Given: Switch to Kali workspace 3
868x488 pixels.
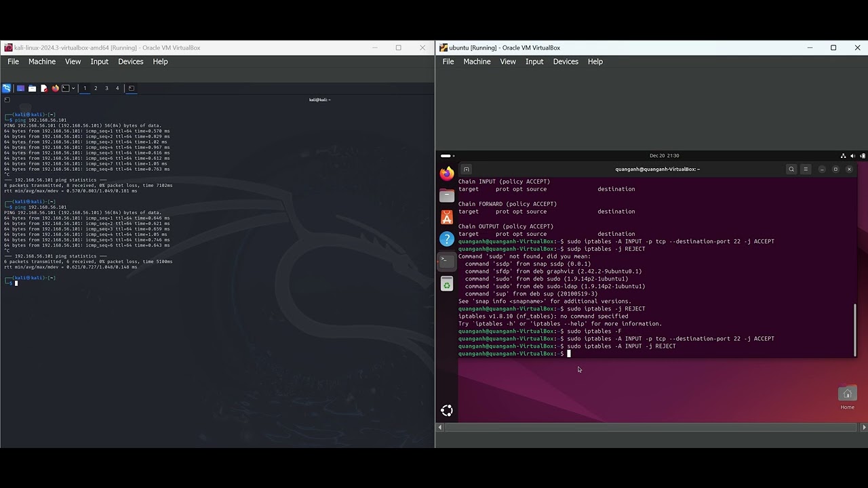Looking at the screenshot, I should click(x=106, y=88).
